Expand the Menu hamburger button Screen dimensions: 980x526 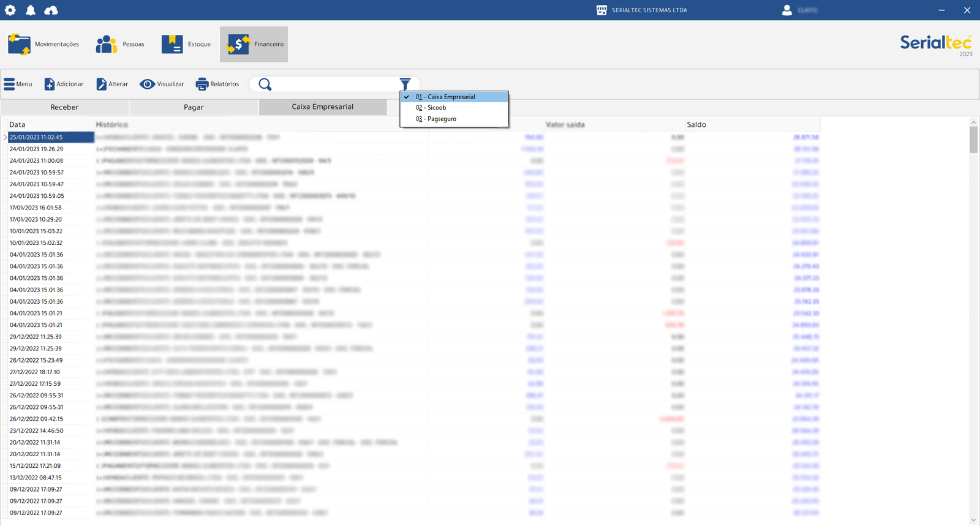[x=18, y=84]
